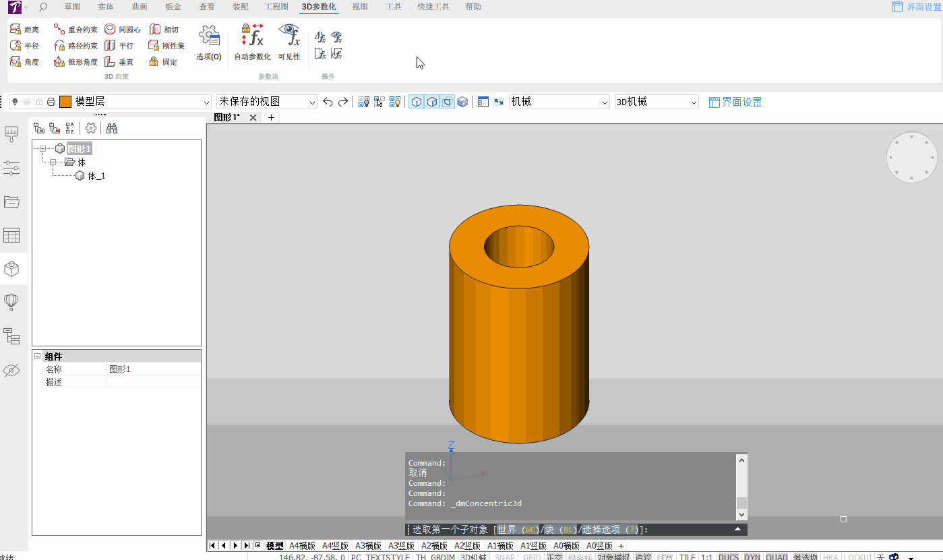Screen dimensions: 943x560
Task: Collapse the 体 folder tree node
Action: pyautogui.click(x=53, y=162)
